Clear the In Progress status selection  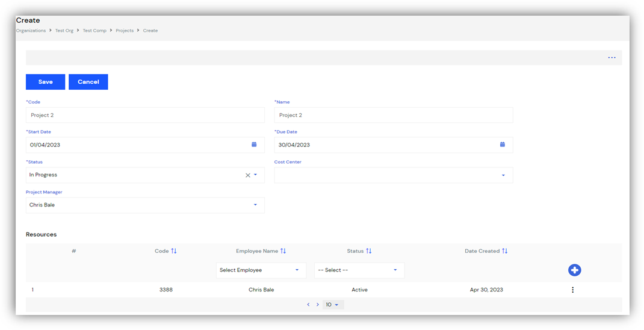tap(247, 175)
